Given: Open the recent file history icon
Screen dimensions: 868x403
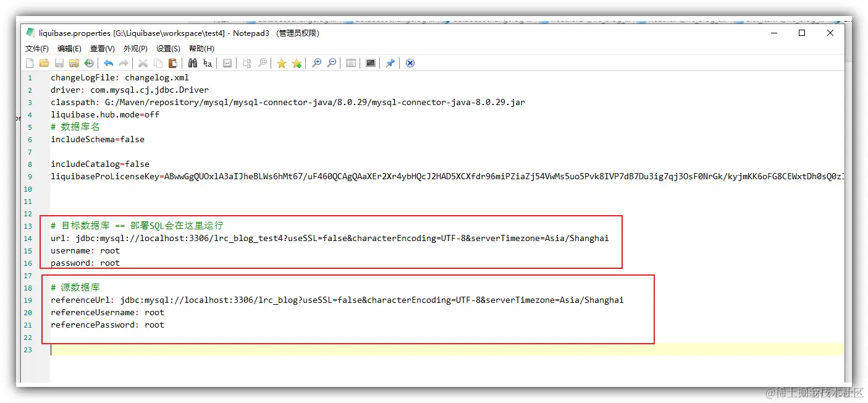Looking at the screenshot, I should tap(89, 63).
